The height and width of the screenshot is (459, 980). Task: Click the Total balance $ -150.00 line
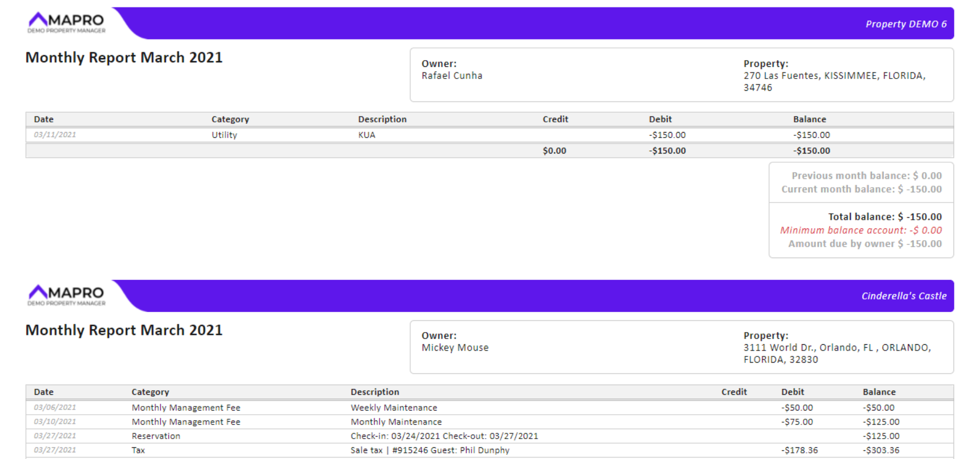tap(885, 217)
